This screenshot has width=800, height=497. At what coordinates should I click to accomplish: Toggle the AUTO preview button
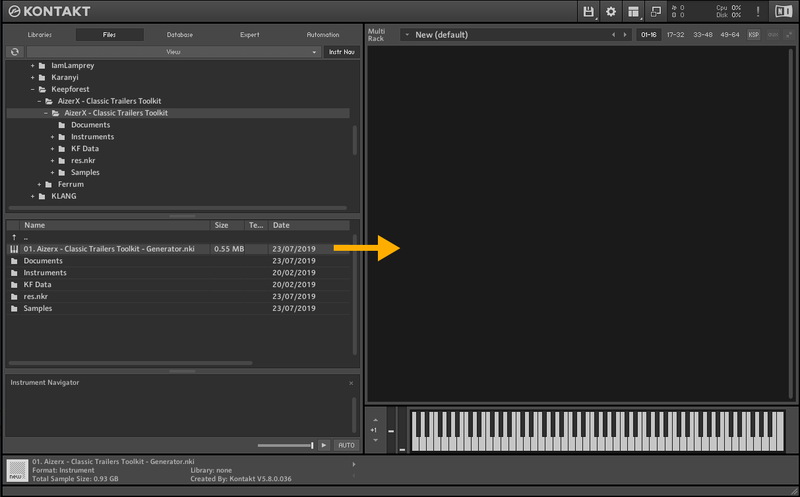tap(345, 445)
